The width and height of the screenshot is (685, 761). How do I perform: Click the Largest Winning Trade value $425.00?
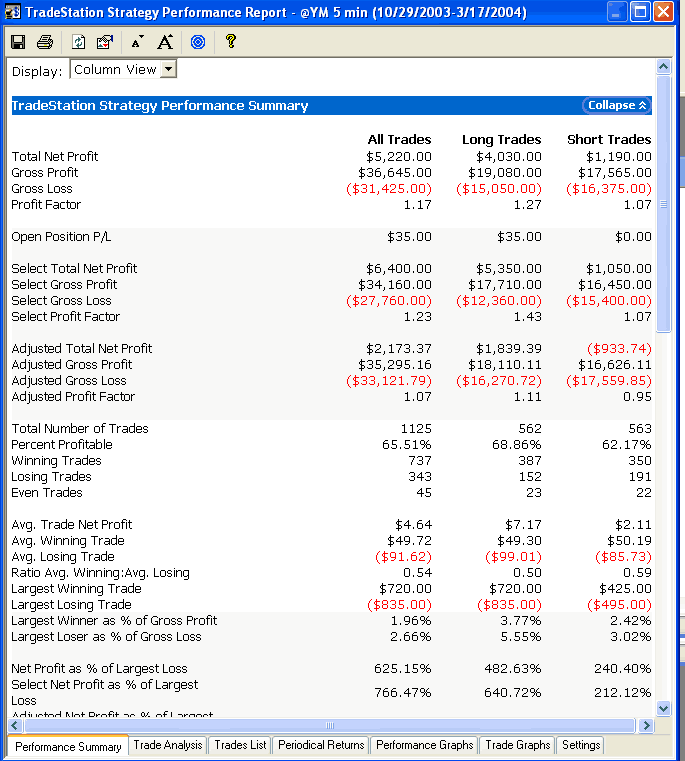click(x=625, y=589)
